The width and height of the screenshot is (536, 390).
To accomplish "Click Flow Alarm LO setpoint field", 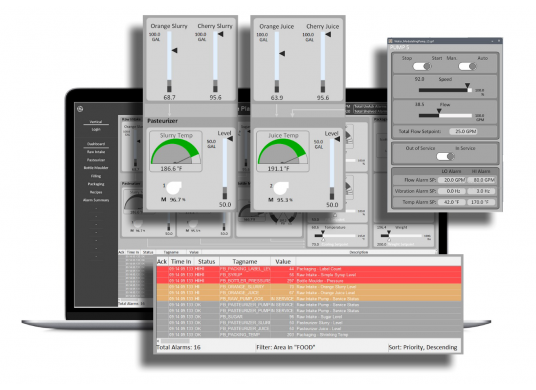I will [x=454, y=180].
